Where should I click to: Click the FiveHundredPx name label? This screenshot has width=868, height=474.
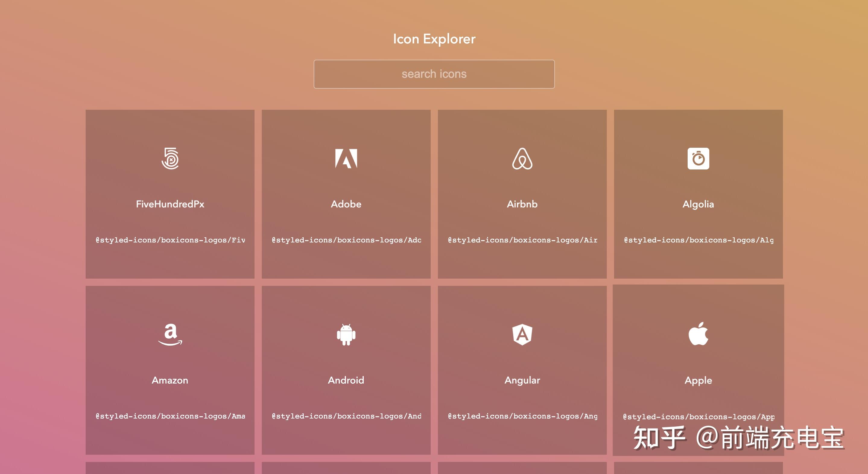(170, 204)
